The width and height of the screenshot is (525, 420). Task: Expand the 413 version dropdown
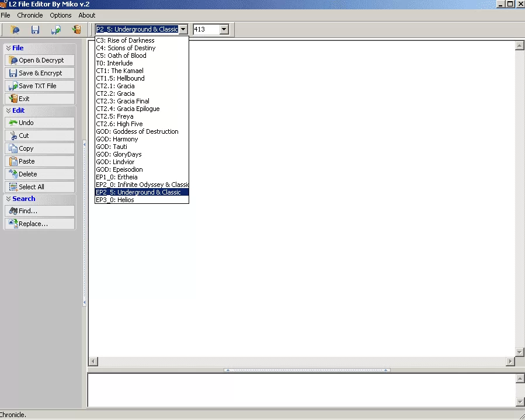coord(224,29)
